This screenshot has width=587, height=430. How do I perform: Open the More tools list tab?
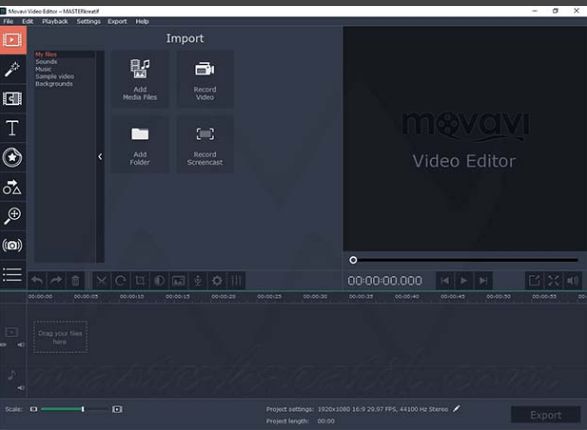[13, 274]
